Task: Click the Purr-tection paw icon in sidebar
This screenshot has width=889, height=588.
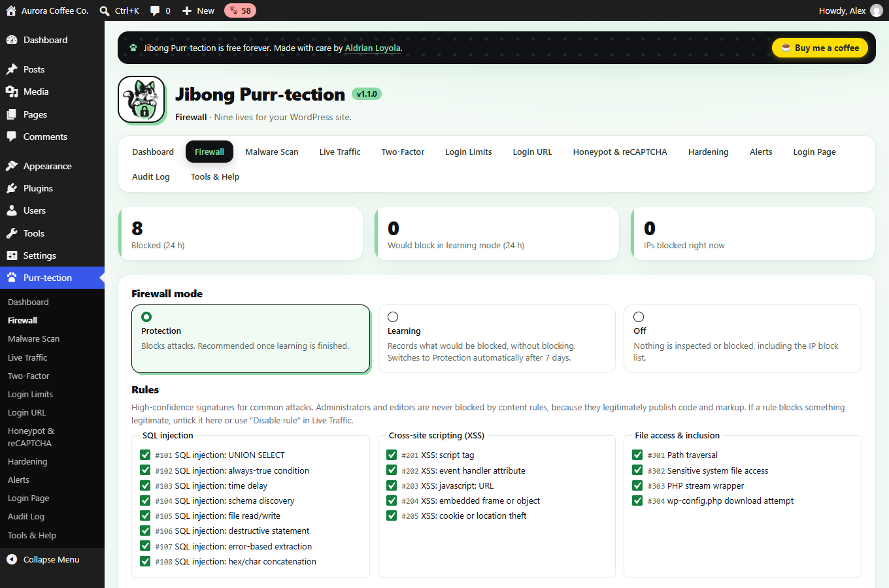Action: tap(12, 278)
